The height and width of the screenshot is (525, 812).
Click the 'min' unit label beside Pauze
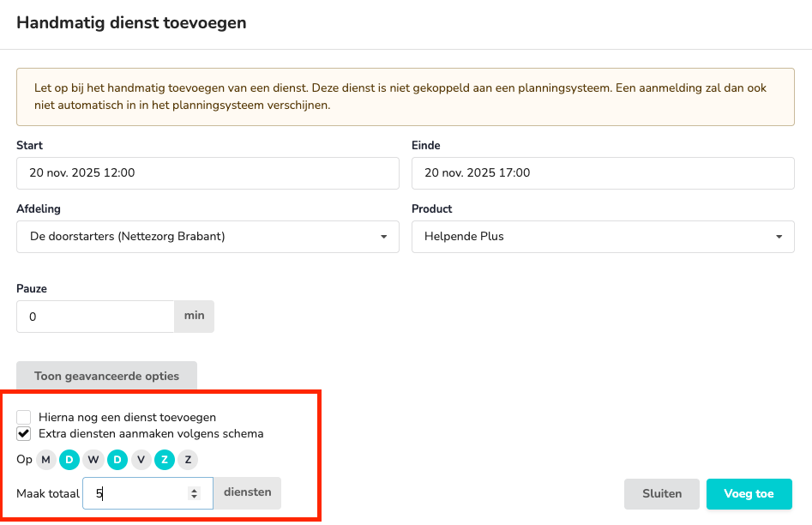(195, 316)
